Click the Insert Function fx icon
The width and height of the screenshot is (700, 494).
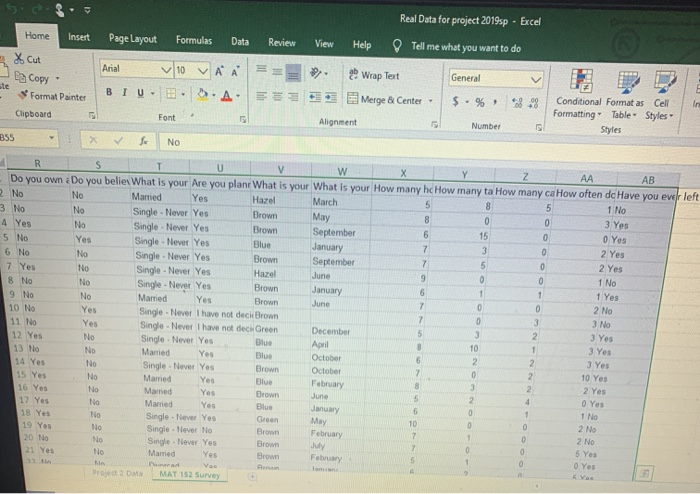(x=143, y=141)
